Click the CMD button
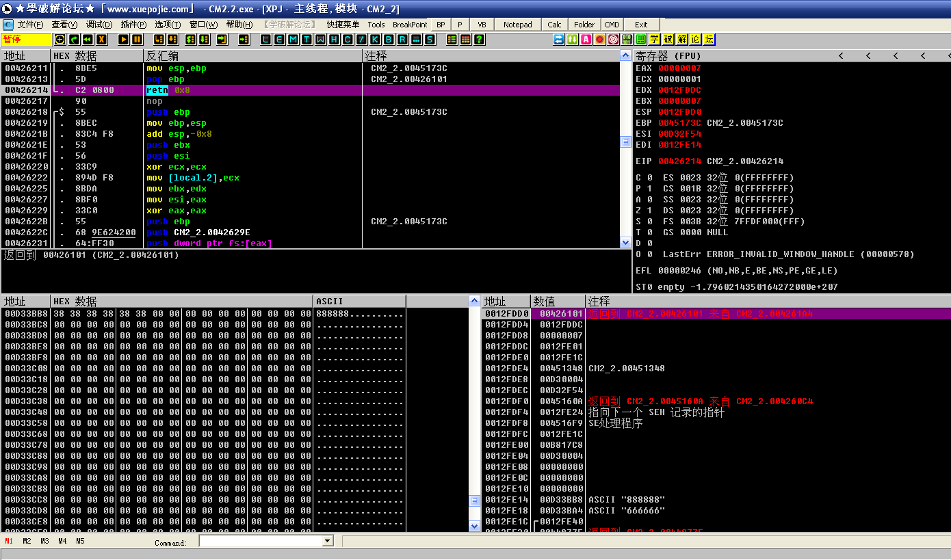951x560 pixels. tap(612, 25)
